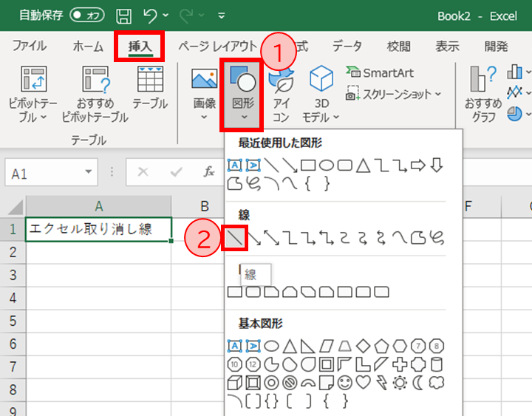Viewport: 532px width, 416px height.
Task: Click the SmartArt button
Action: 380,72
